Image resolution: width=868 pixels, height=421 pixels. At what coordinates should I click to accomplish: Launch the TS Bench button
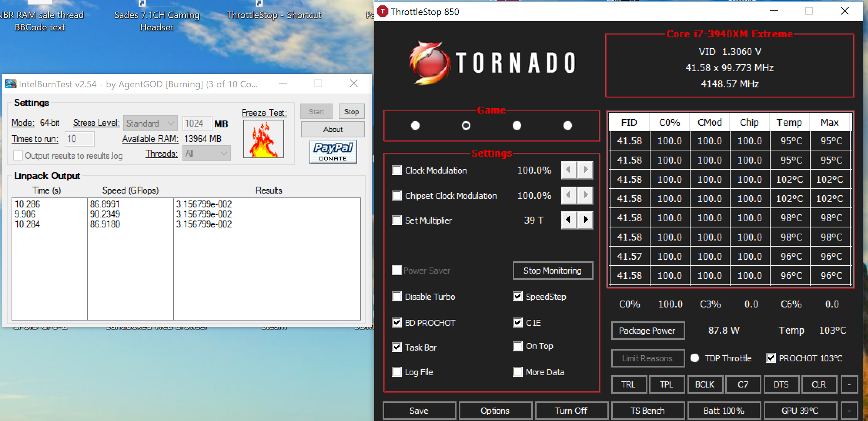coord(648,411)
